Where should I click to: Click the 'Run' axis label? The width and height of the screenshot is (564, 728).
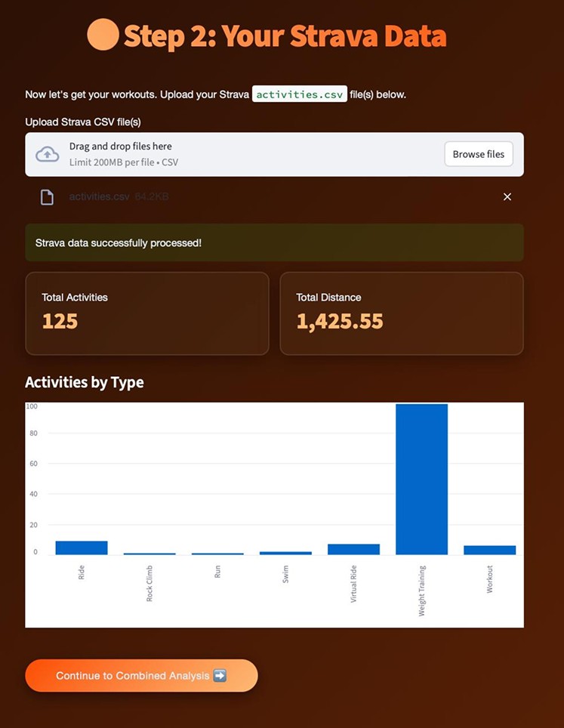[x=217, y=572]
